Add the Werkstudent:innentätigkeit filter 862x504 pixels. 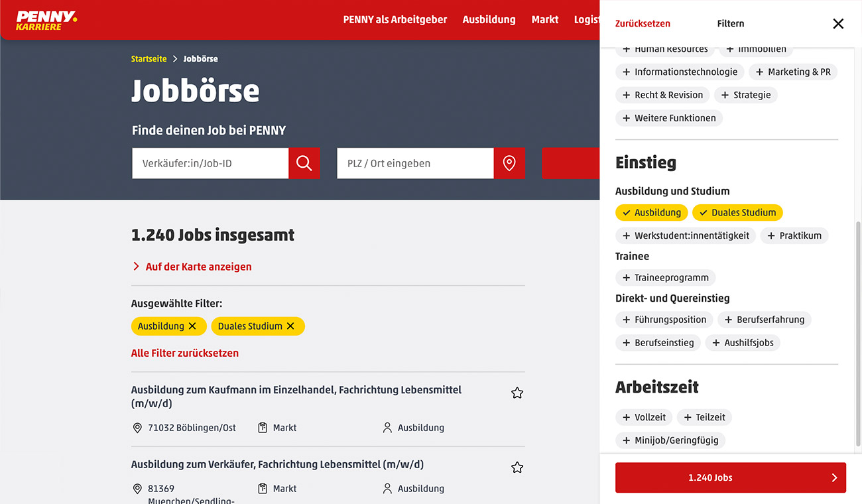point(686,235)
